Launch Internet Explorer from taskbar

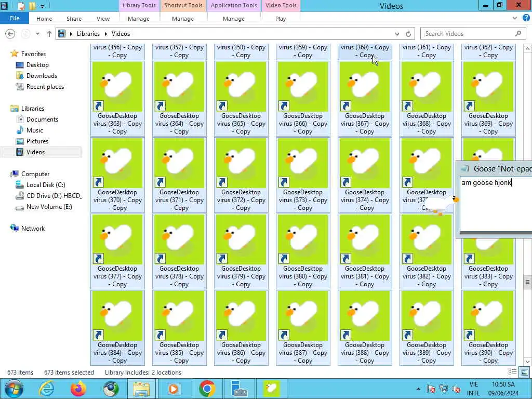pos(46,389)
